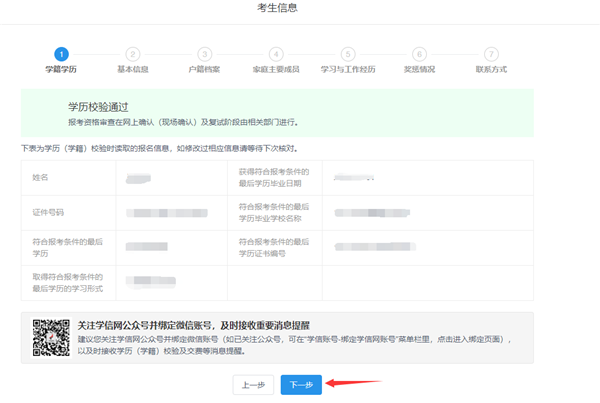The width and height of the screenshot is (600, 403).
Task: Open the 户籍档案 step label
Action: pyautogui.click(x=204, y=69)
